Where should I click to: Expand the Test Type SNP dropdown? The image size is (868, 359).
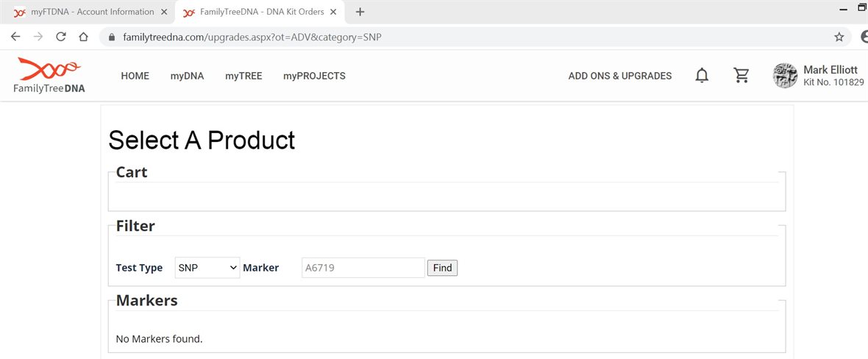point(207,268)
